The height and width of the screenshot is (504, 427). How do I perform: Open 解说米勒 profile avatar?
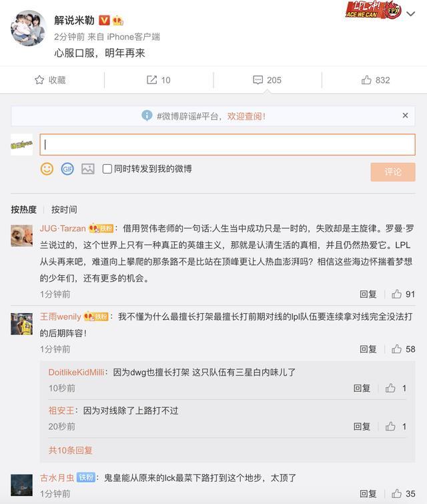(27, 27)
